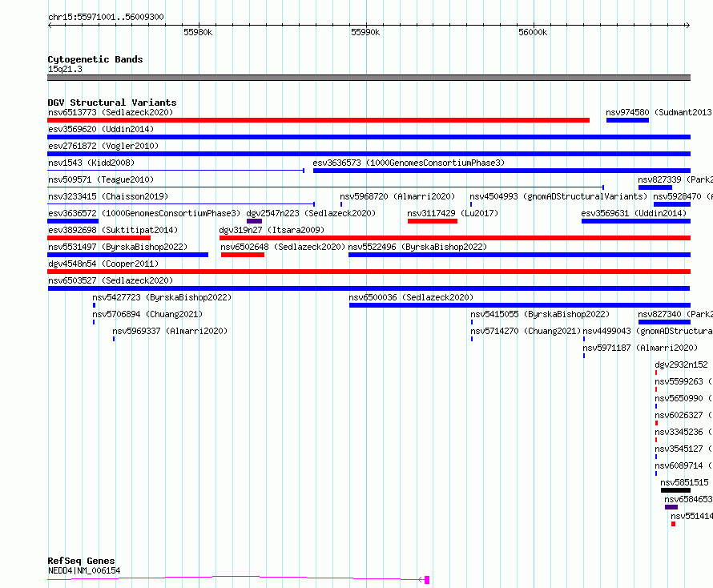This screenshot has height=588, width=713.
Task: Click the nsv6026327 variant label
Action: (x=683, y=415)
